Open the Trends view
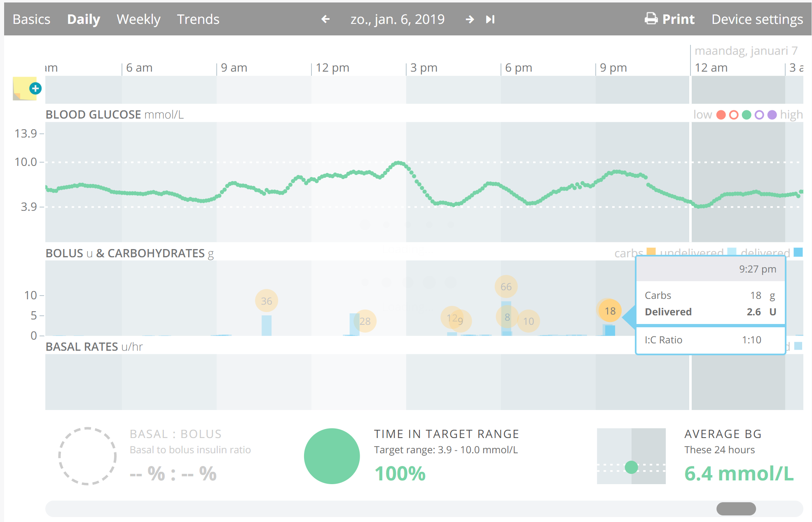812x522 pixels. (198, 19)
